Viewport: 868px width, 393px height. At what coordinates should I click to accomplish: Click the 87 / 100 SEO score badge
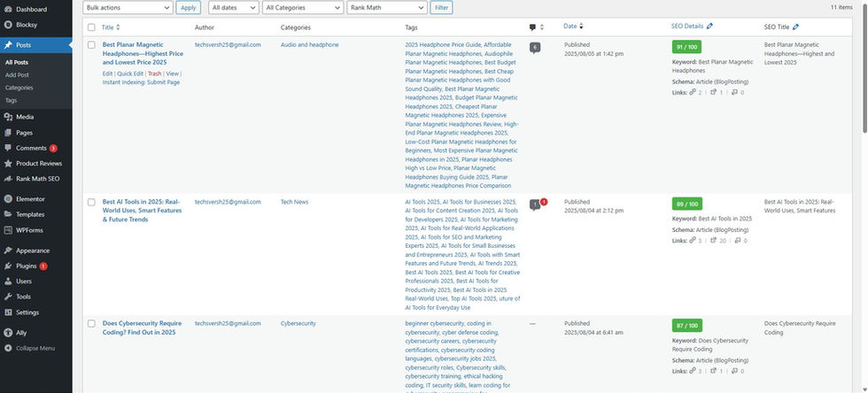point(687,326)
